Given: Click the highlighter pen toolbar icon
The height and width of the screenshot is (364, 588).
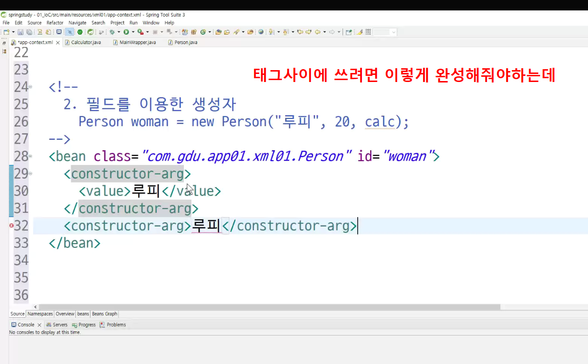Looking at the screenshot, I should point(359,32).
